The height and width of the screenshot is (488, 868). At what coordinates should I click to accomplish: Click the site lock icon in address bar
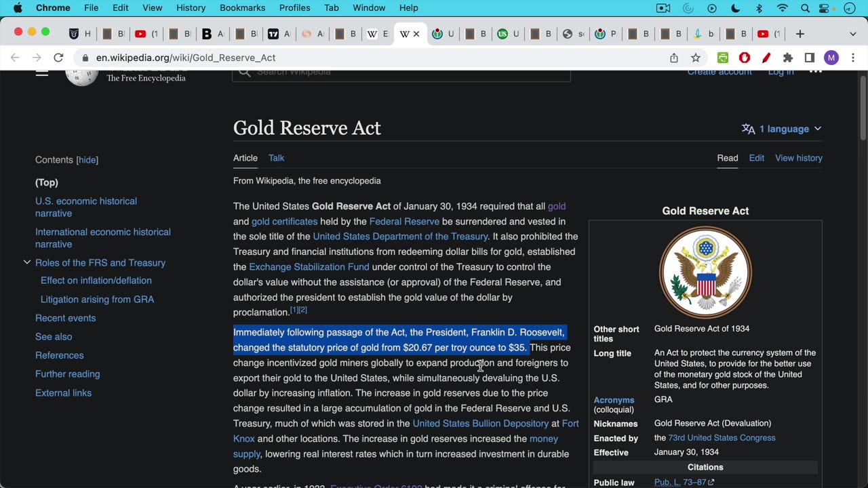tap(85, 58)
